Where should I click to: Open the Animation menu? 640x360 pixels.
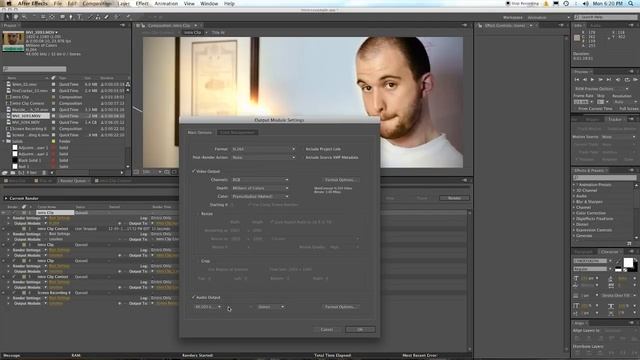(166, 4)
